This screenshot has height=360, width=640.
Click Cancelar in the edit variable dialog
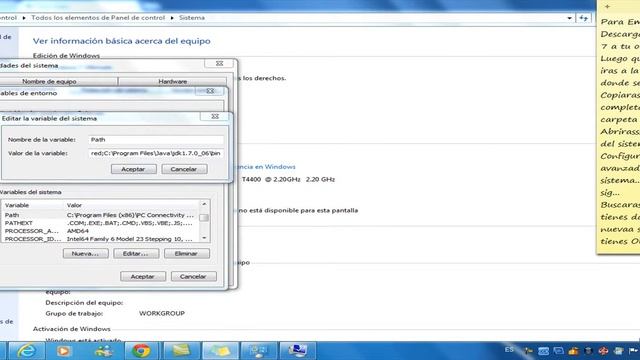point(184,169)
